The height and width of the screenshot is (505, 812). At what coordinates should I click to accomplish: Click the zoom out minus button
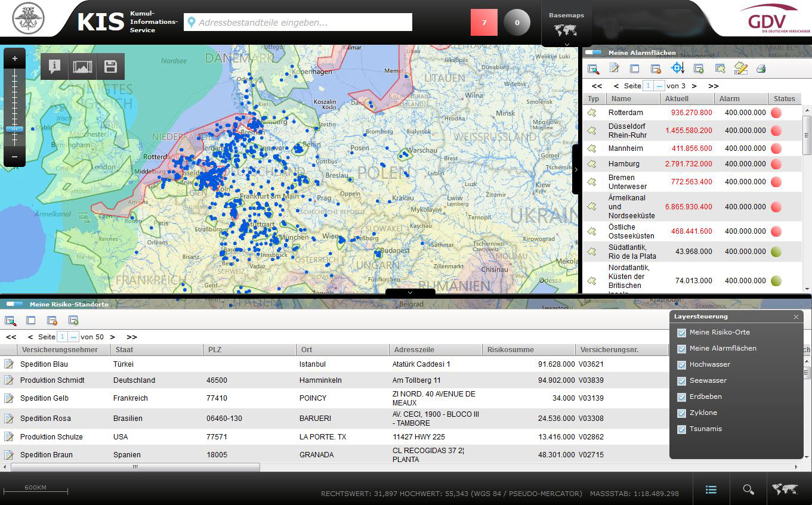(x=14, y=157)
